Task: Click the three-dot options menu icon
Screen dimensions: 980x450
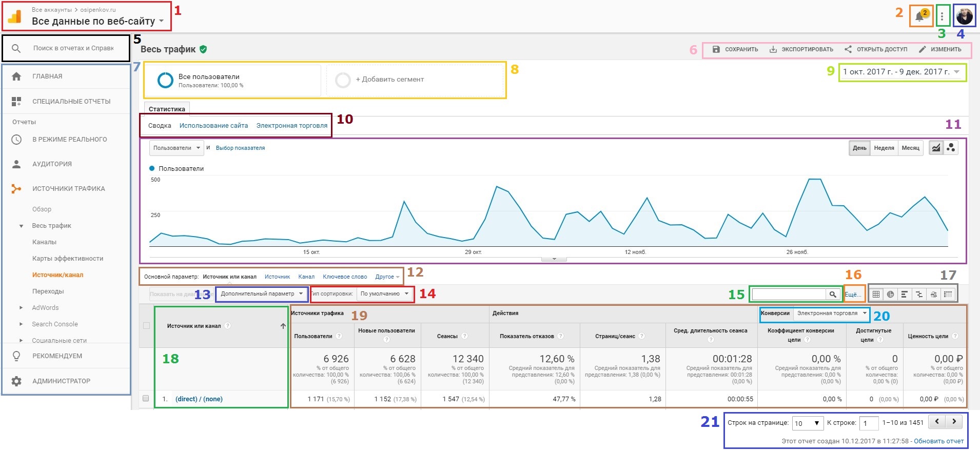Action: tap(942, 17)
